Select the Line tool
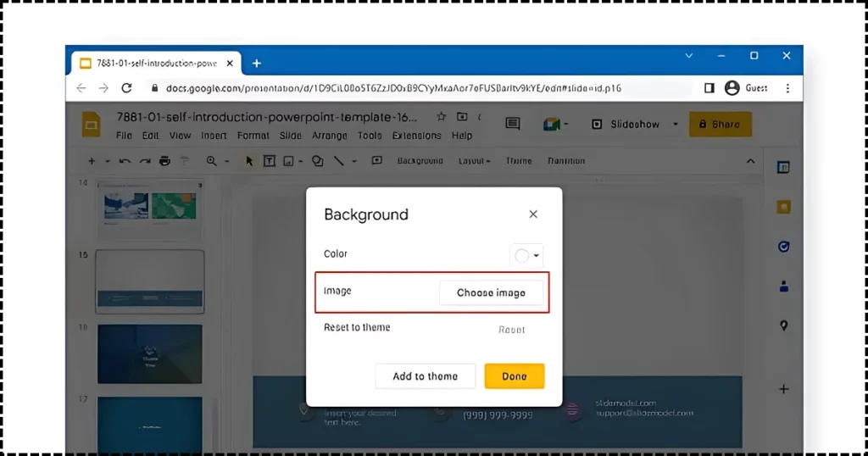868x456 pixels. (x=339, y=161)
